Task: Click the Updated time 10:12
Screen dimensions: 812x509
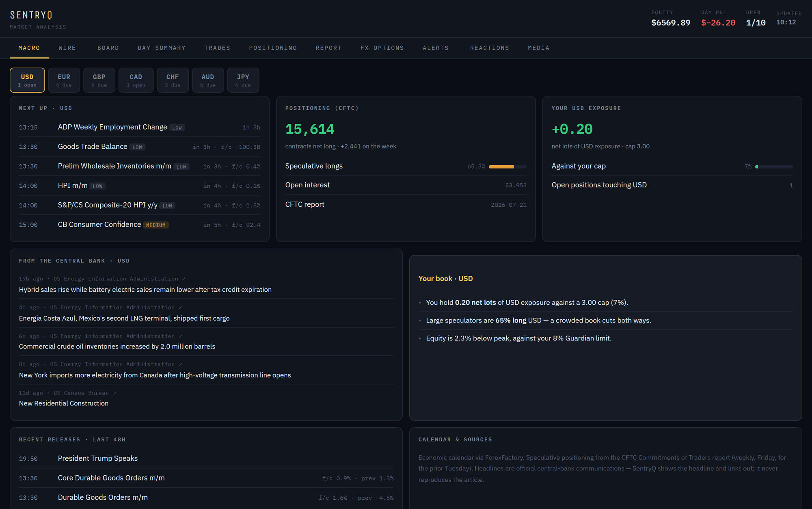Action: click(x=786, y=22)
